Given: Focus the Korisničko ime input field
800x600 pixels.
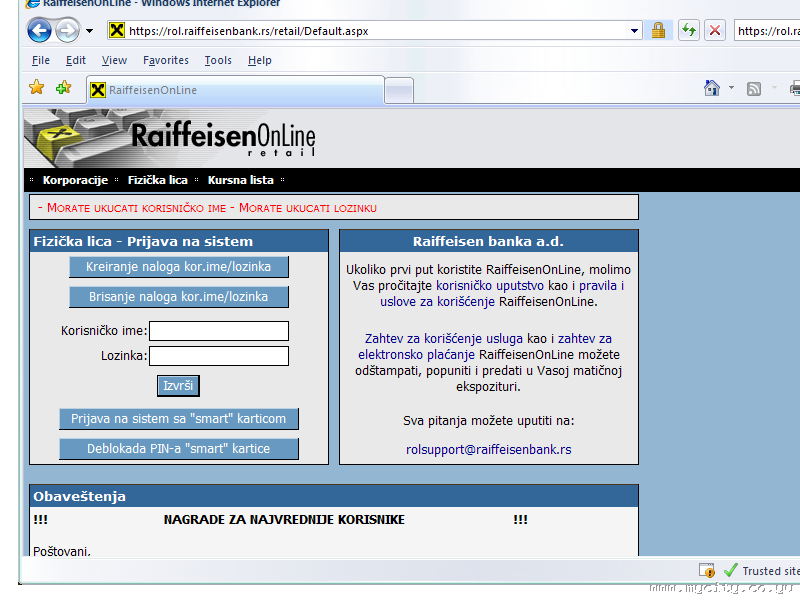Looking at the screenshot, I should click(219, 331).
